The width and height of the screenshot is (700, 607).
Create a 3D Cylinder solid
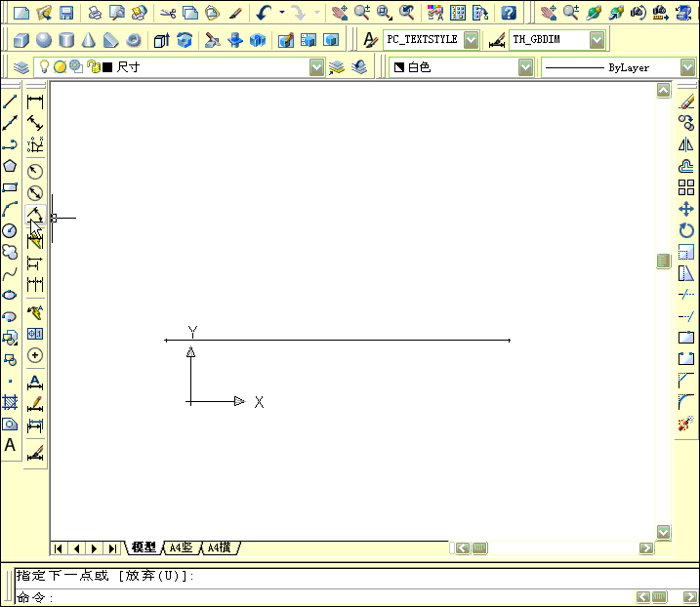tap(66, 40)
